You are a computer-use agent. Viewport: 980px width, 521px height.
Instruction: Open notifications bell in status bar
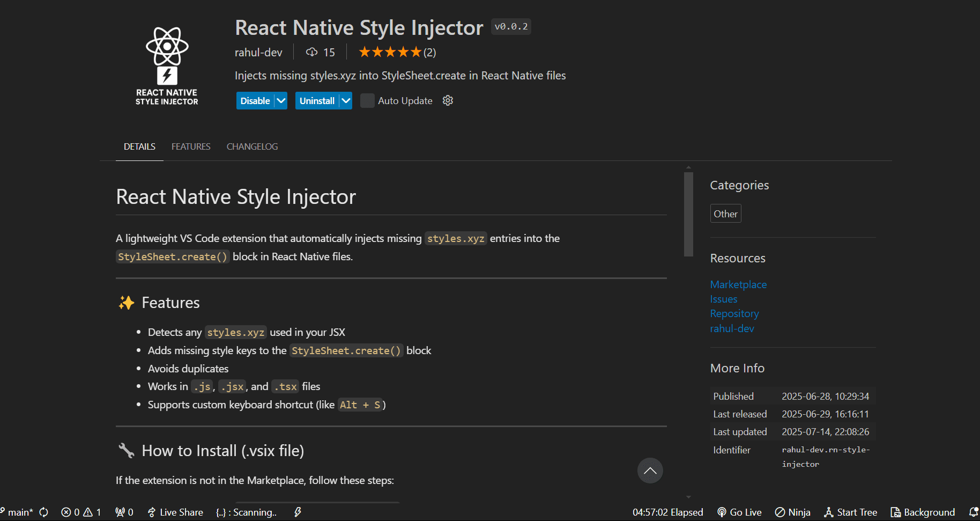click(x=973, y=512)
